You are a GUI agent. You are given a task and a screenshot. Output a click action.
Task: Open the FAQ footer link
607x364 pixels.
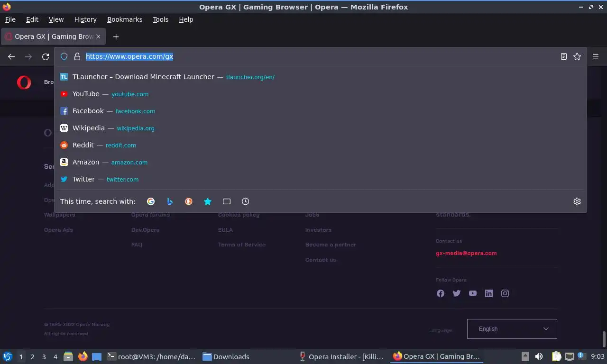tap(137, 245)
